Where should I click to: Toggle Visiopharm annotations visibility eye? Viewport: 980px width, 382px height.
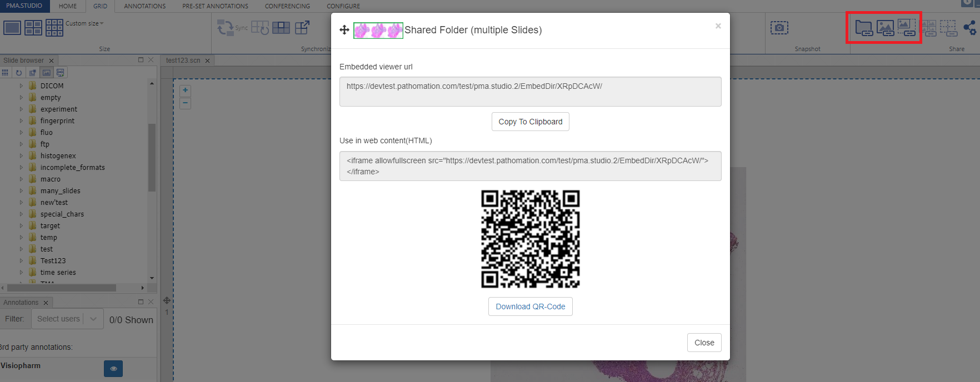[113, 369]
